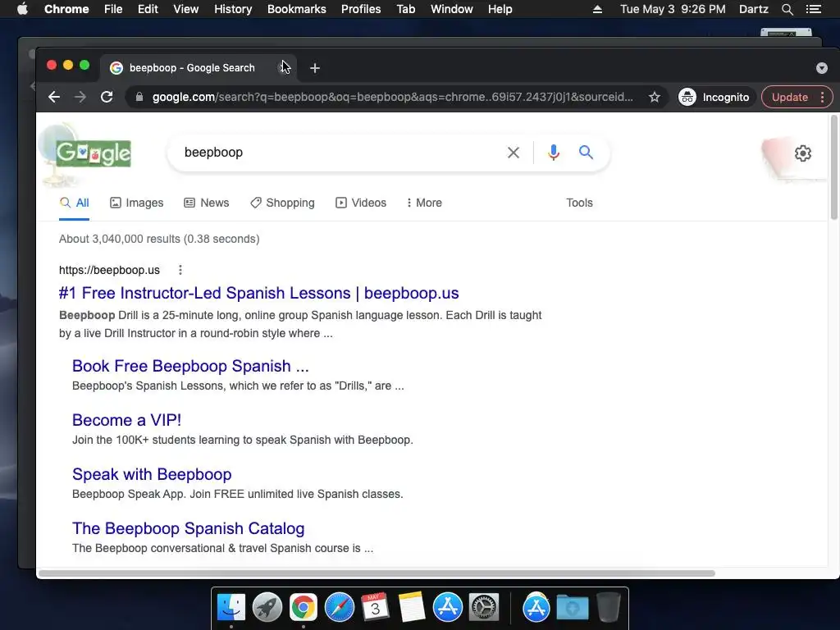Open the Become a VIP! link
This screenshot has width=840, height=630.
(x=126, y=420)
